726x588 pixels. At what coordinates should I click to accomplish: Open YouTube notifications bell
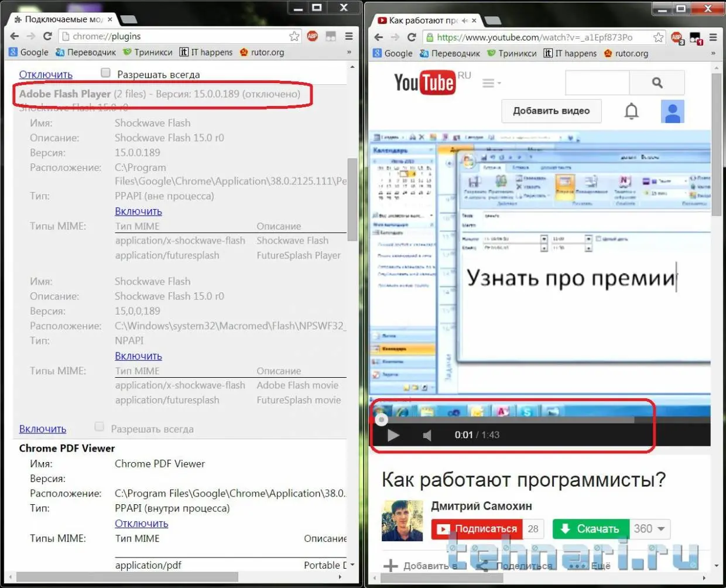631,111
